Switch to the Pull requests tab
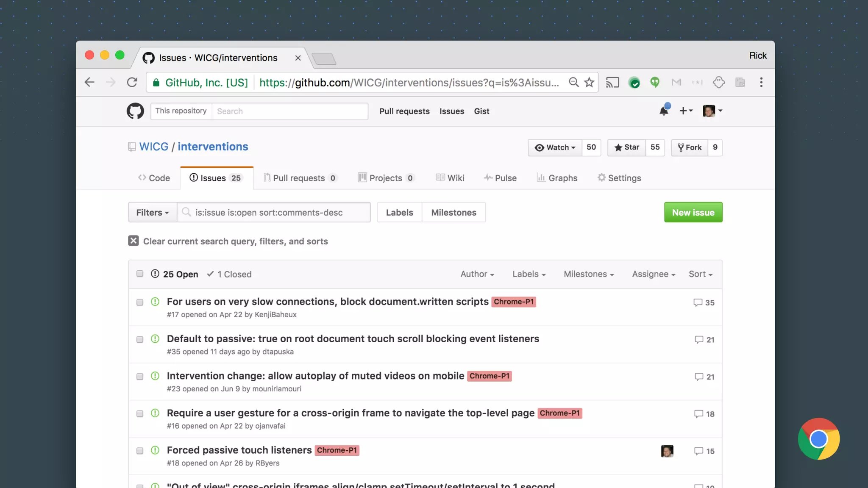This screenshot has width=868, height=488. [x=299, y=178]
